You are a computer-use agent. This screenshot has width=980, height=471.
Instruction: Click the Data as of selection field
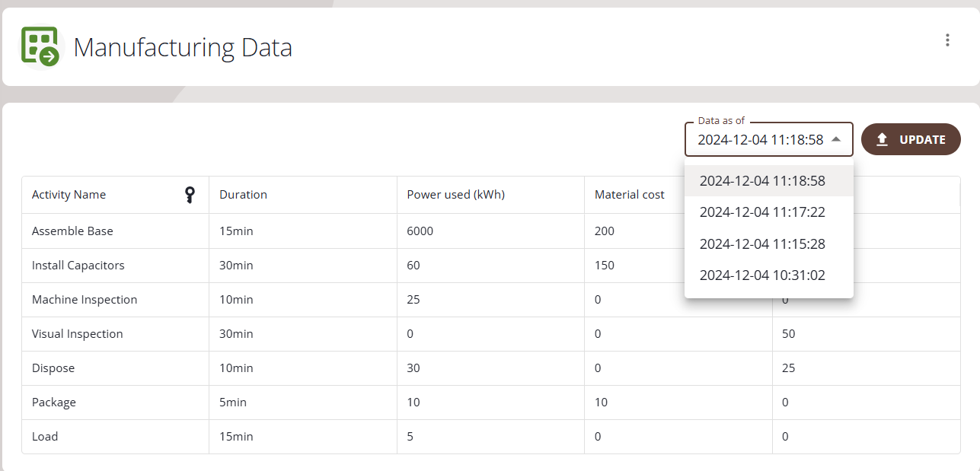coord(760,140)
